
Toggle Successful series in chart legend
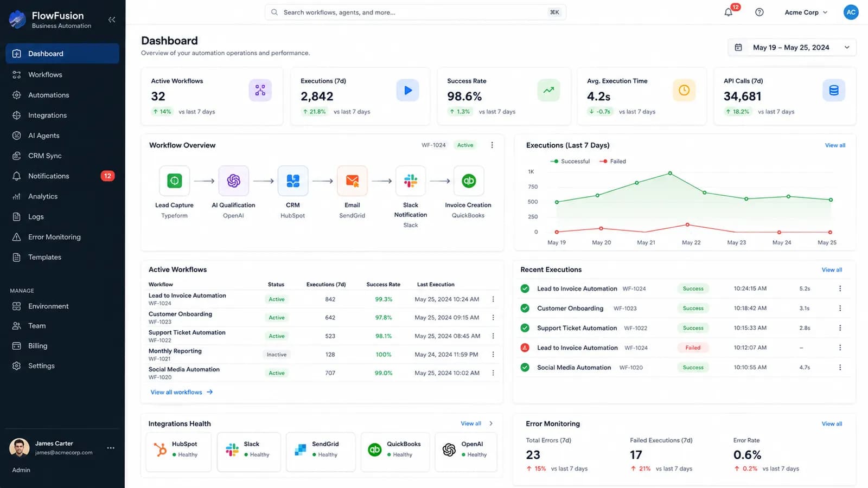[x=570, y=161]
